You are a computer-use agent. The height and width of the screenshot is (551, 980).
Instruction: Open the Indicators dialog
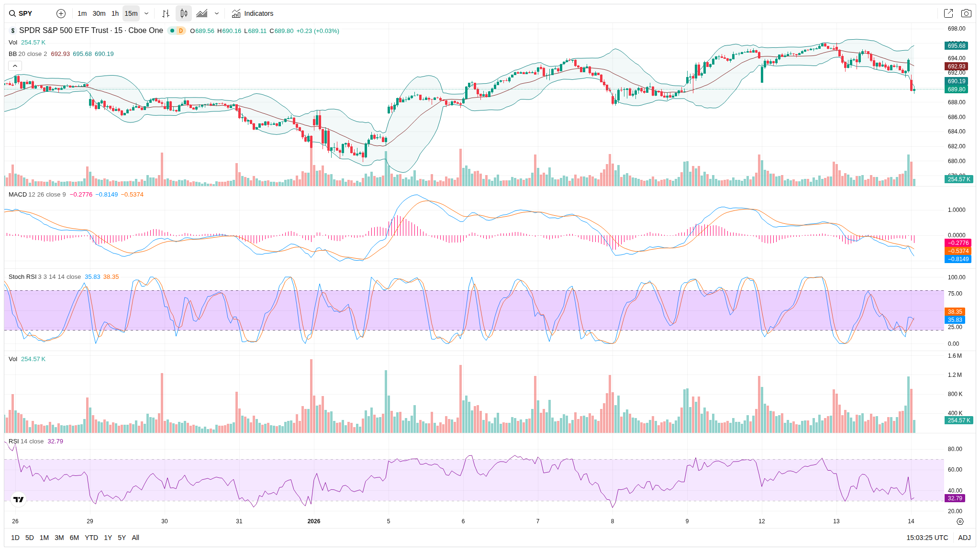[253, 13]
